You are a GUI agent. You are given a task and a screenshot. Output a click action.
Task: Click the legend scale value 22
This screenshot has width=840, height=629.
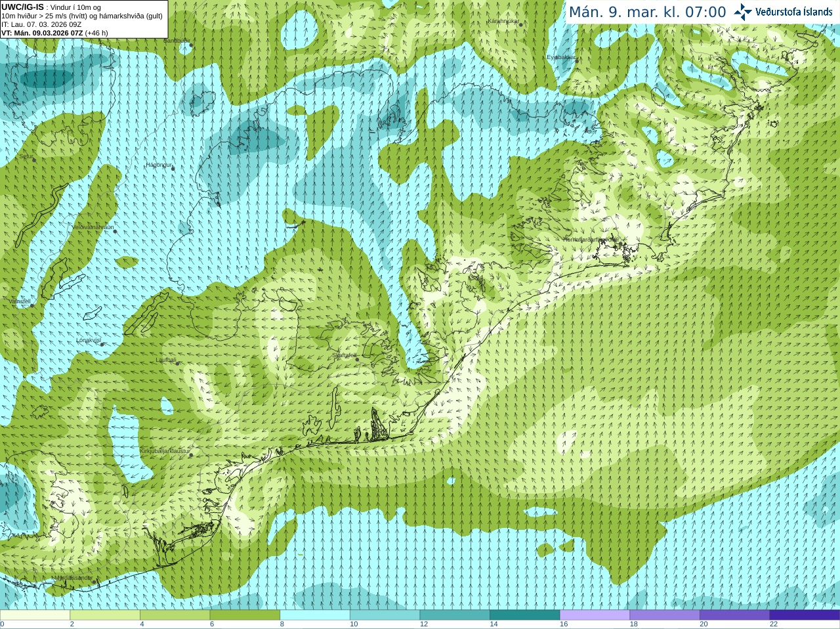tap(774, 624)
